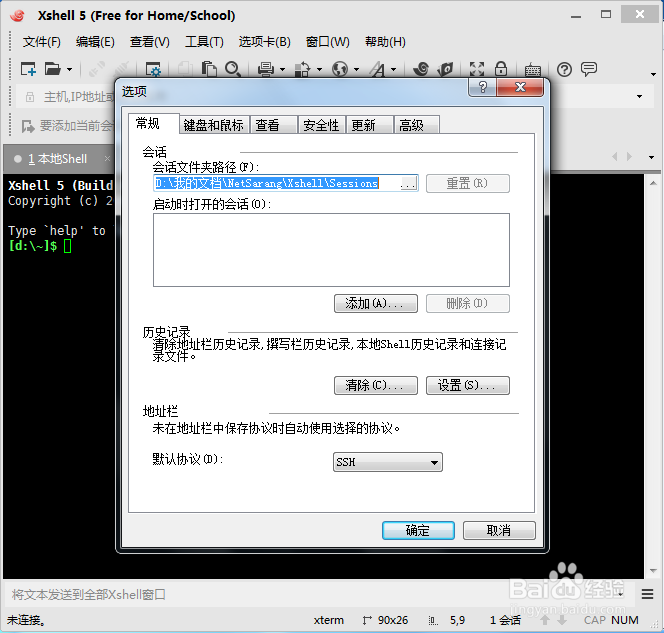Click the terminal scrollbar up arrow
Image resolution: width=664 pixels, height=633 pixels.
653,183
